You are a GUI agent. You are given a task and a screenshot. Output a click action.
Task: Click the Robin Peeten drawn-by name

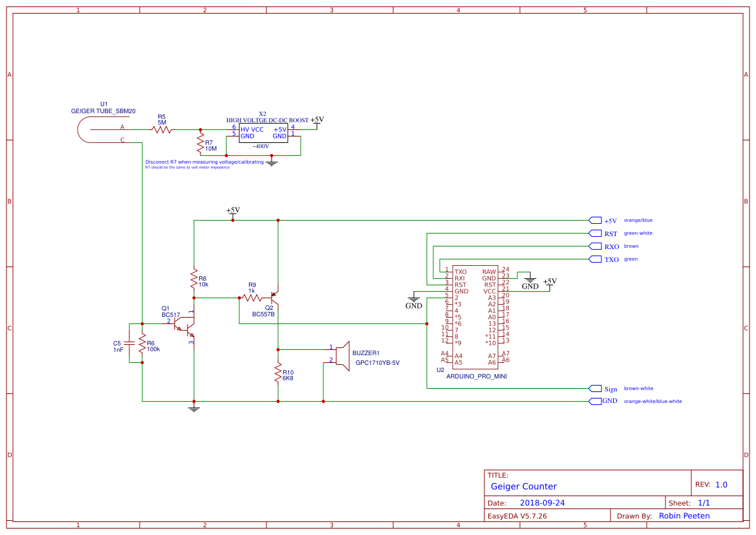point(684,516)
